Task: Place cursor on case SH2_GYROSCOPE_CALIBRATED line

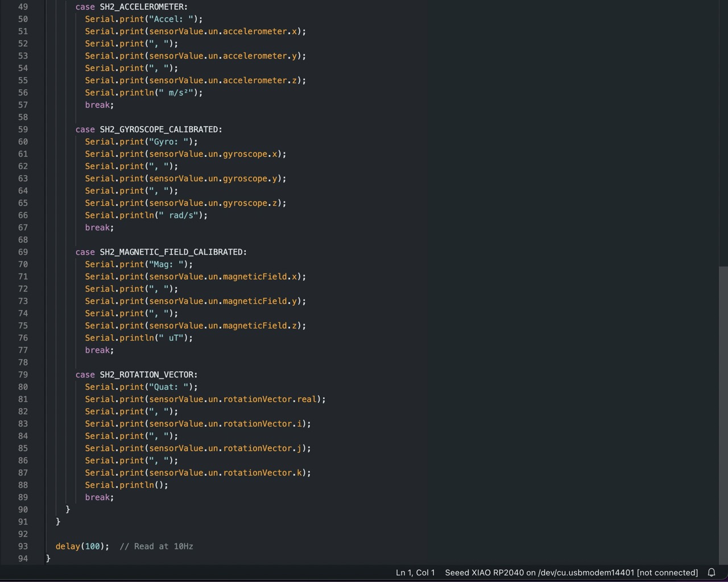Action: click(149, 130)
